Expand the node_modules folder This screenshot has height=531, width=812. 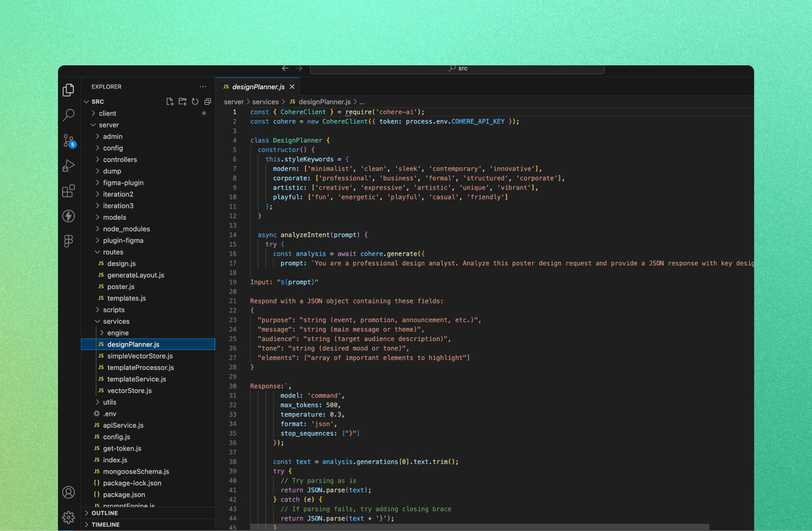148,229
